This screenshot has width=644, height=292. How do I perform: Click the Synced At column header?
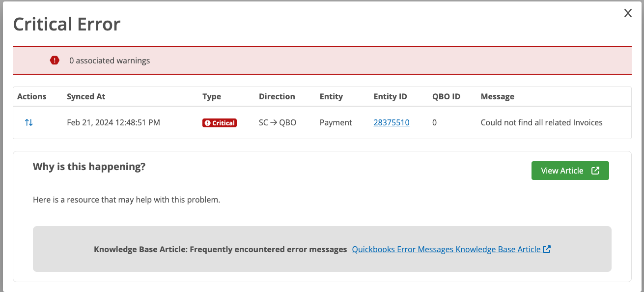pos(86,96)
